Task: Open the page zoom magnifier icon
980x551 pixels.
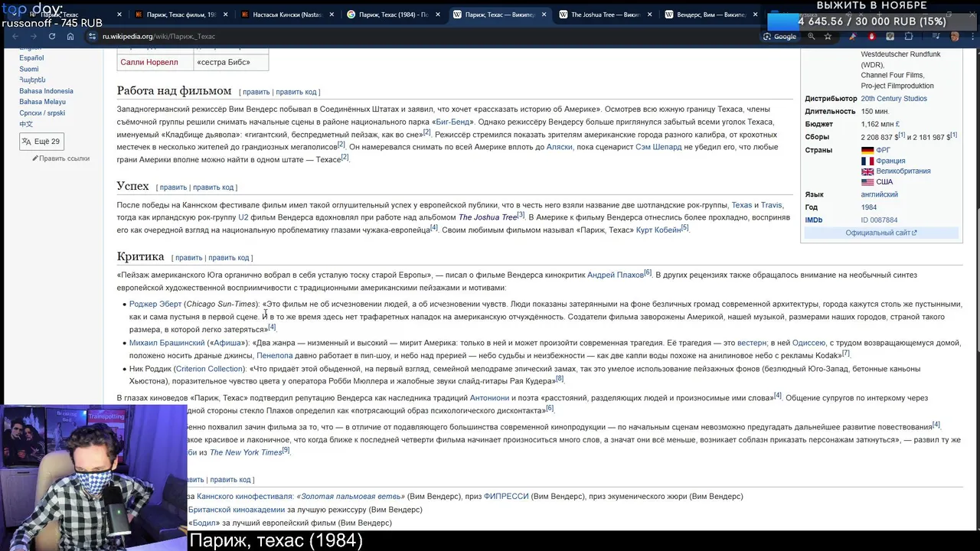Action: click(x=812, y=36)
